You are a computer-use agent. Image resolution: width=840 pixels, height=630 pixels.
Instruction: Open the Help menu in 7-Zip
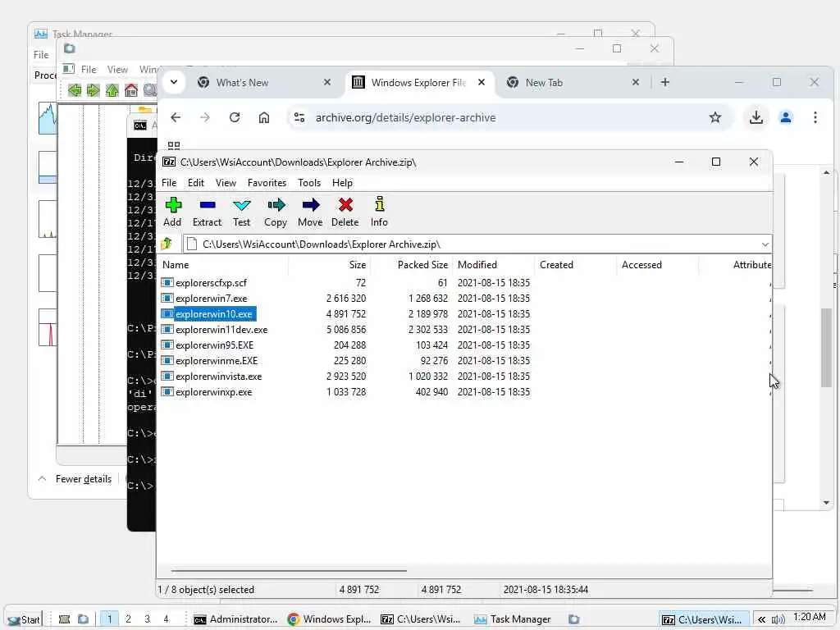(x=342, y=183)
